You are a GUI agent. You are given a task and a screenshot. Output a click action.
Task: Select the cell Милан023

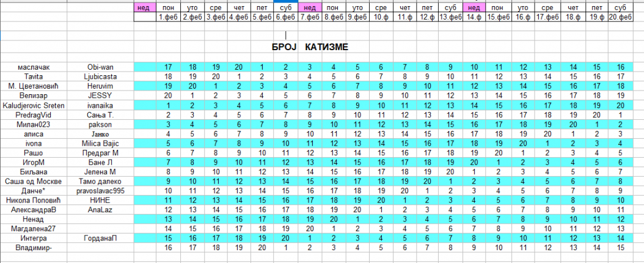(x=34, y=124)
